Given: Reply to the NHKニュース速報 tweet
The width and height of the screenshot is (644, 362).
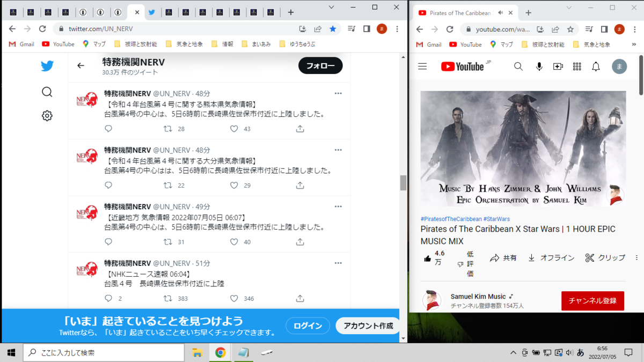Looking at the screenshot, I should coord(108,298).
